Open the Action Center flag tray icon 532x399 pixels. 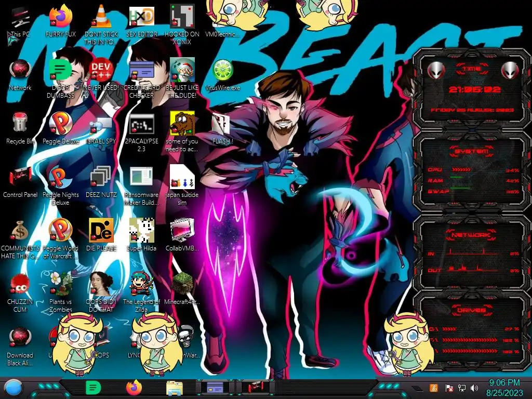tap(449, 388)
